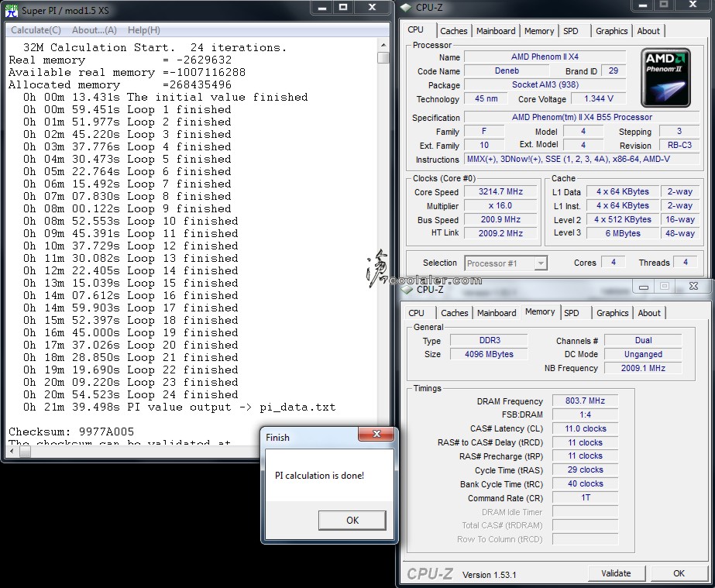The width and height of the screenshot is (715, 588).
Task: Open the Processor #1 selection dropdown
Action: (505, 263)
